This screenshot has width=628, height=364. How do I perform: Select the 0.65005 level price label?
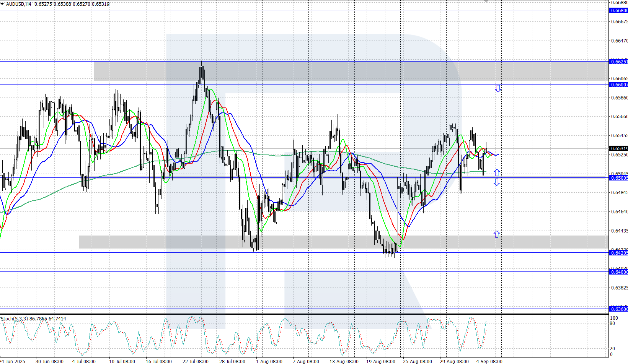click(618, 178)
